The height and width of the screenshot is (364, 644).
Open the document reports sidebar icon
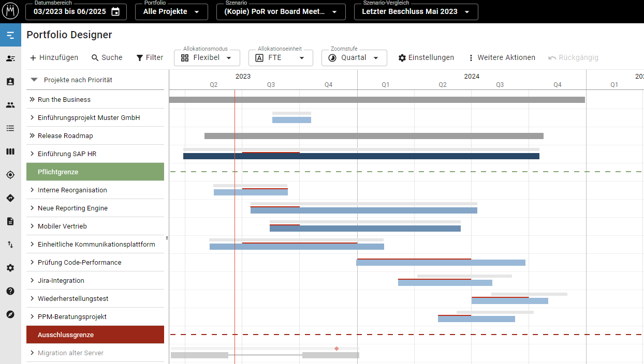pyautogui.click(x=10, y=221)
